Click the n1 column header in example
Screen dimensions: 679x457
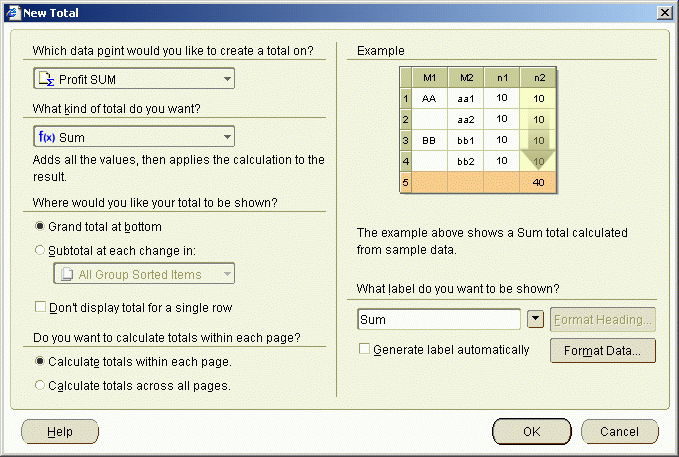tap(502, 78)
